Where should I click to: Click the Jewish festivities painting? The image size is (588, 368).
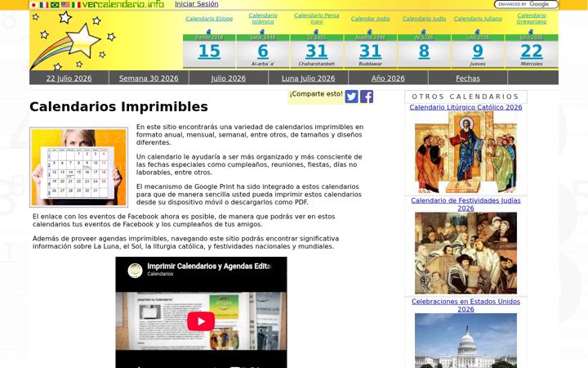point(465,253)
